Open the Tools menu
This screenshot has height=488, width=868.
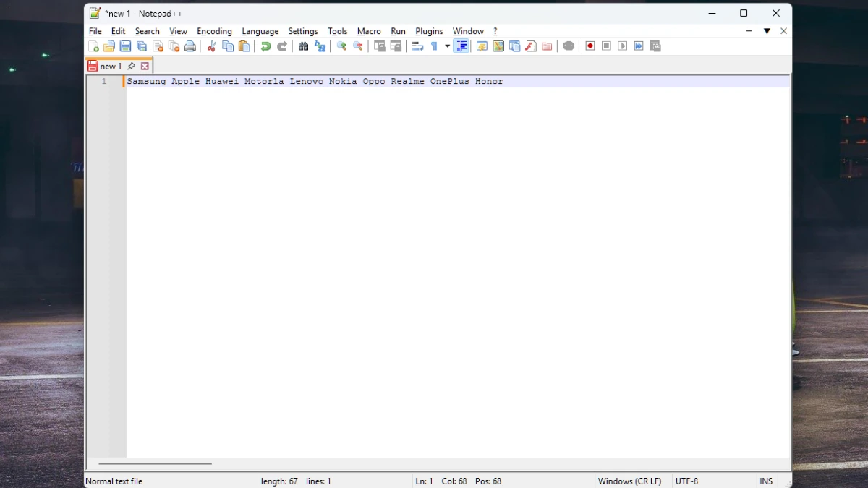point(337,31)
